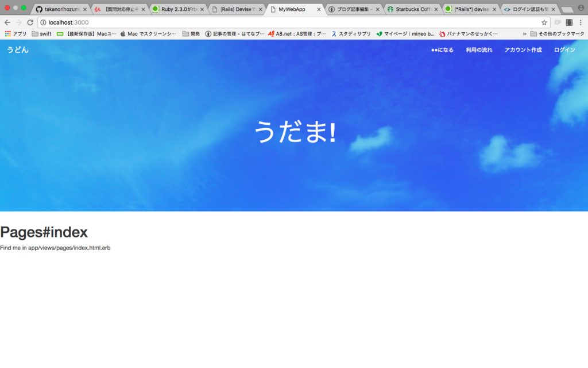Reload the localhost page
588x368 pixels.
[30, 22]
